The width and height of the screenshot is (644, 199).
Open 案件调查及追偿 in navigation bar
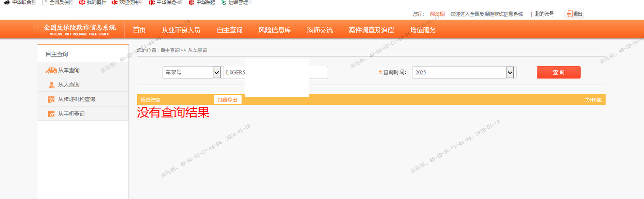[371, 30]
